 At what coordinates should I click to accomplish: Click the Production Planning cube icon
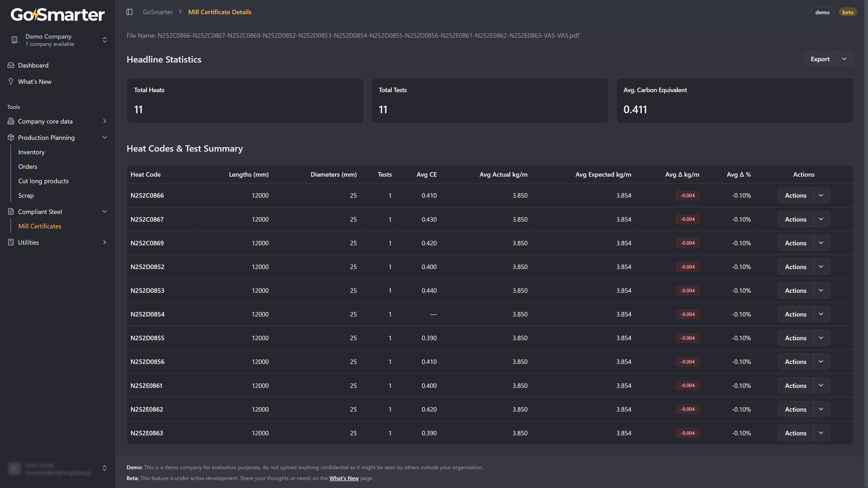pyautogui.click(x=11, y=137)
